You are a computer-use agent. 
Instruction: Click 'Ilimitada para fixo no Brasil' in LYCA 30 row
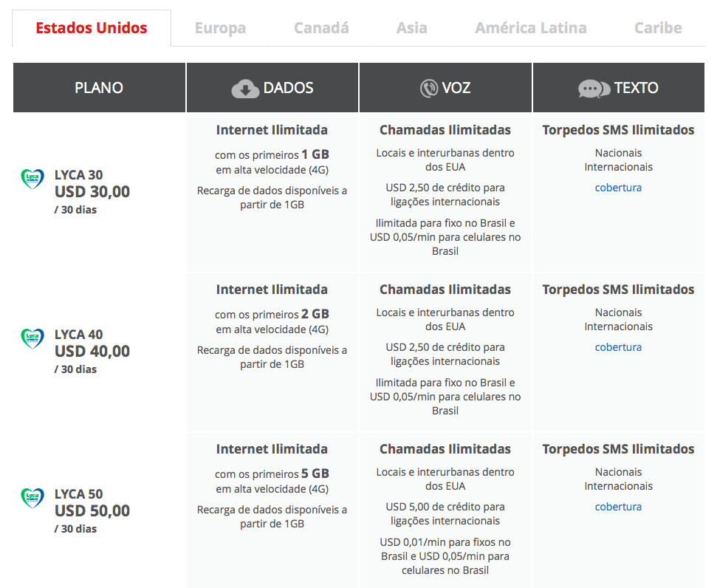[x=442, y=223]
